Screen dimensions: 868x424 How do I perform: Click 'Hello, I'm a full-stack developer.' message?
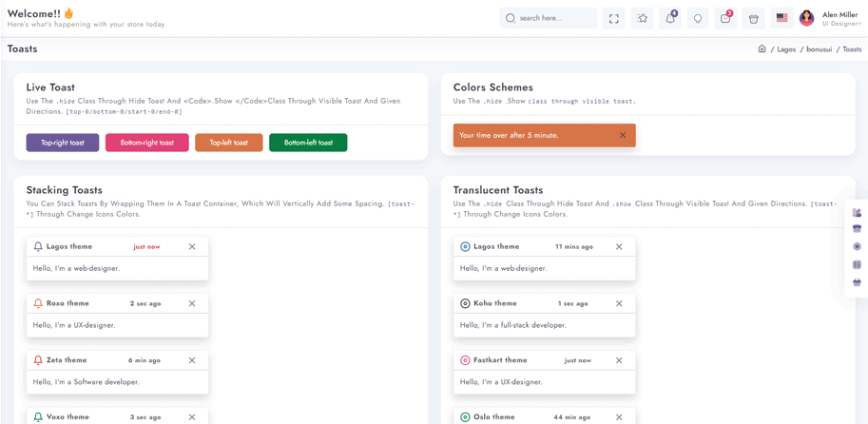513,325
